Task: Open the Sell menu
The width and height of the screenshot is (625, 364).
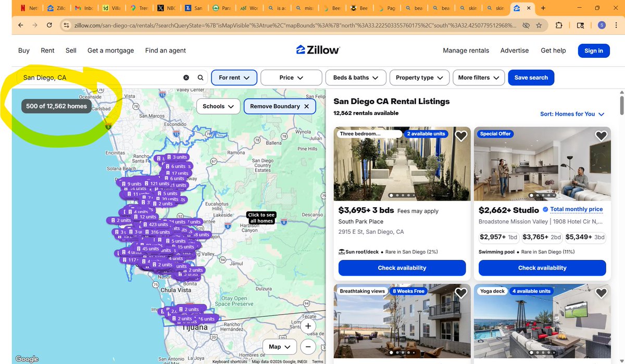Action: coord(71,51)
